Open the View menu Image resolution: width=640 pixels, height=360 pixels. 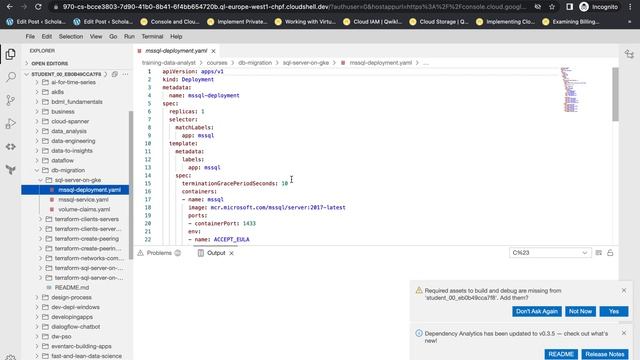(x=96, y=36)
